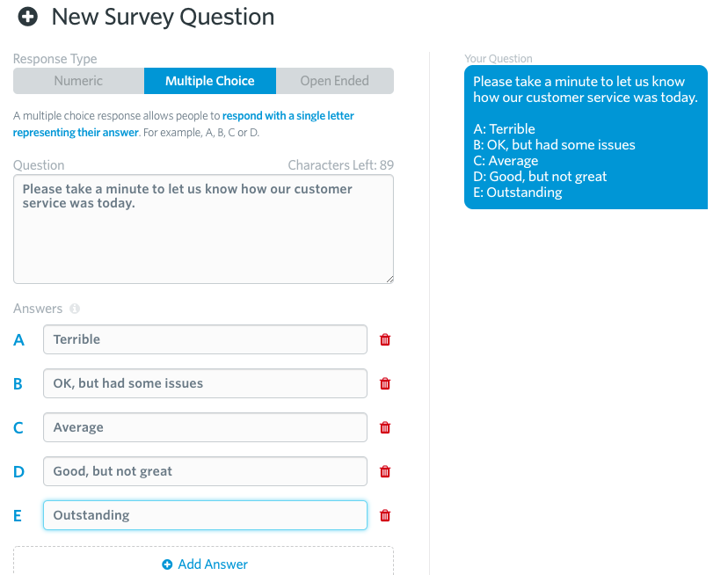Click the info icon next to Answers

[x=75, y=309]
